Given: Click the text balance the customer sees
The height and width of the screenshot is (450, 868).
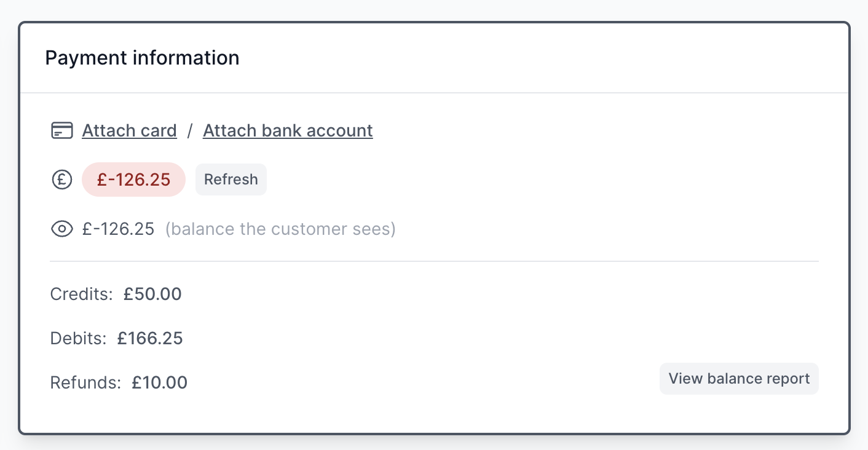Looking at the screenshot, I should pyautogui.click(x=280, y=228).
